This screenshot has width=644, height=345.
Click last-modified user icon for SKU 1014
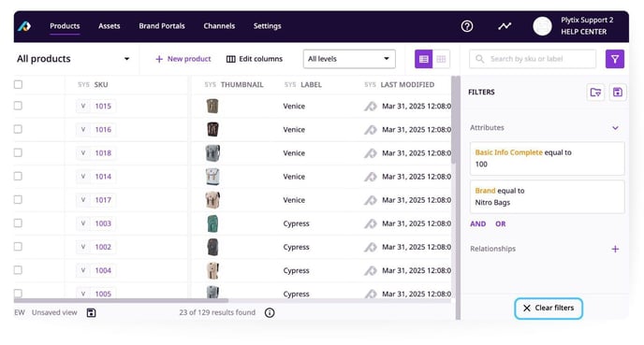370,177
